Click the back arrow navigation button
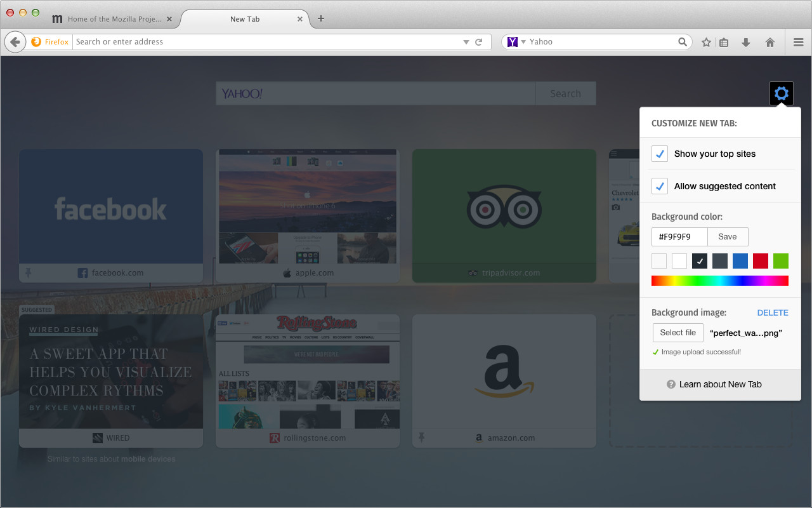 15,42
